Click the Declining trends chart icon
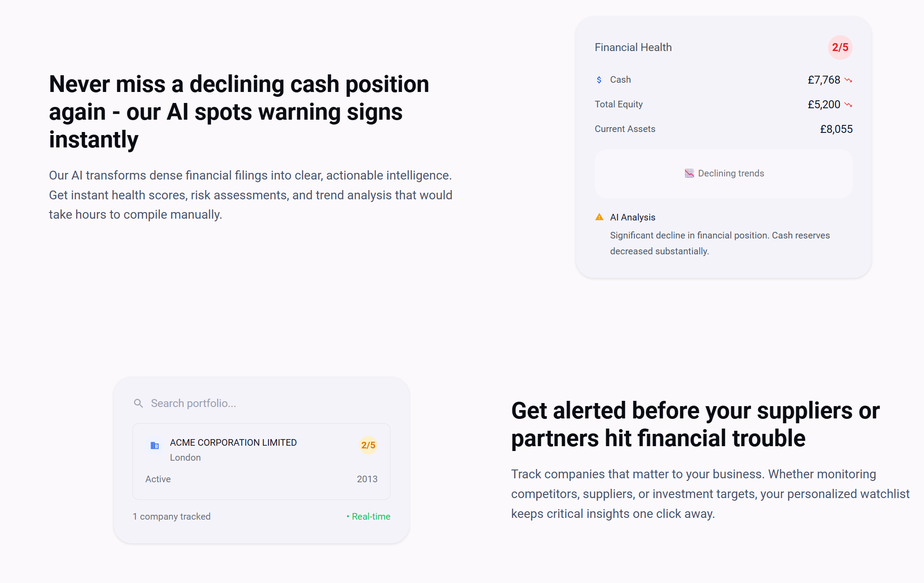 (x=689, y=173)
